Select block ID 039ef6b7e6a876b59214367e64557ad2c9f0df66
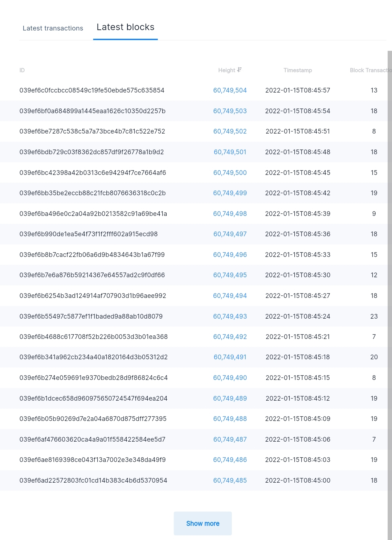Screen dimensions: 392x540 click(x=92, y=275)
